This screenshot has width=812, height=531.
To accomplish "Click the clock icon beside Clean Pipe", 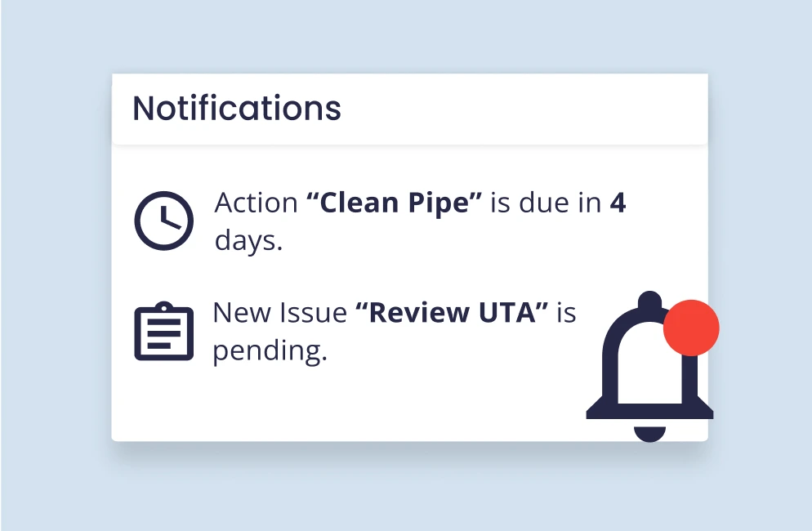I will click(163, 221).
